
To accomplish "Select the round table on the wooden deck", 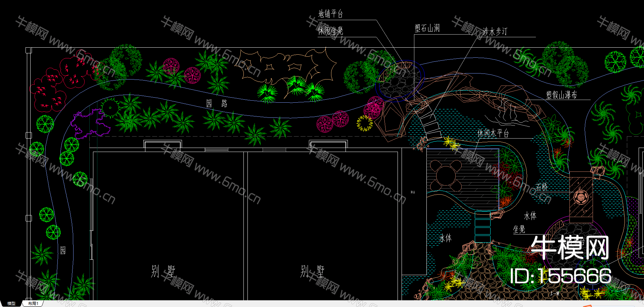I will point(446,175).
